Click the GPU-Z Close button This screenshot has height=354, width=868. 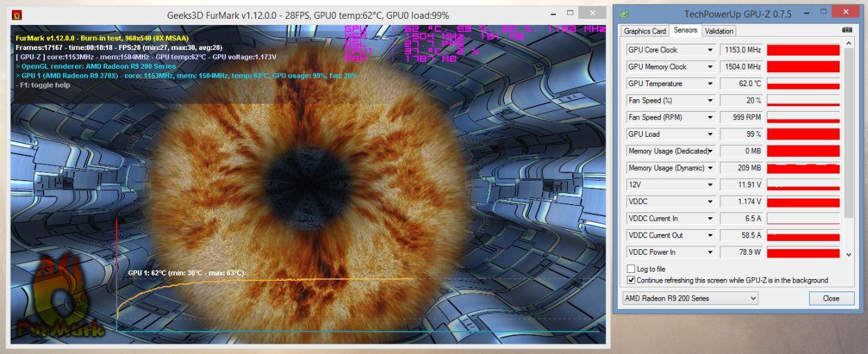831,298
